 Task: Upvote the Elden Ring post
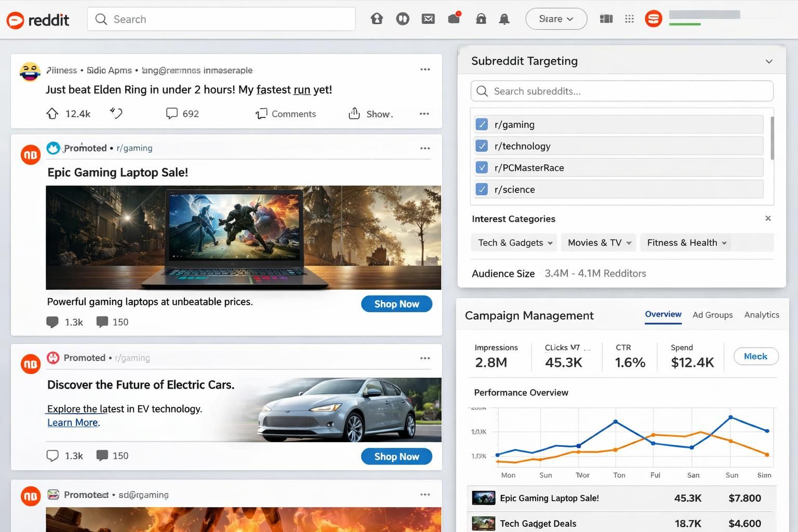[x=52, y=113]
